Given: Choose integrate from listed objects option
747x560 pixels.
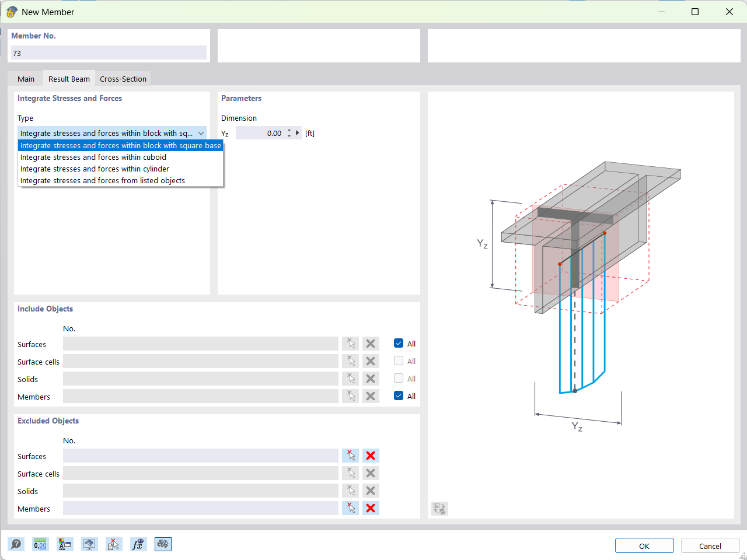Looking at the screenshot, I should [x=121, y=180].
